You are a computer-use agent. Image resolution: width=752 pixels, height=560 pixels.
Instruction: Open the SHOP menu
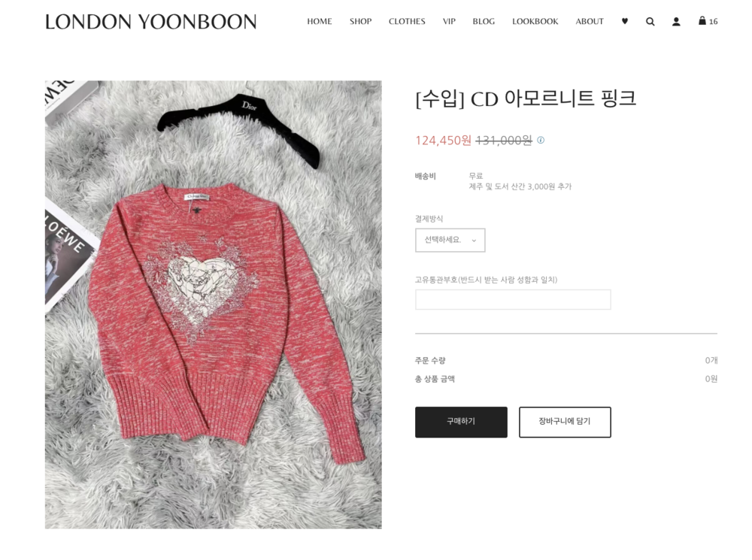pos(360,22)
